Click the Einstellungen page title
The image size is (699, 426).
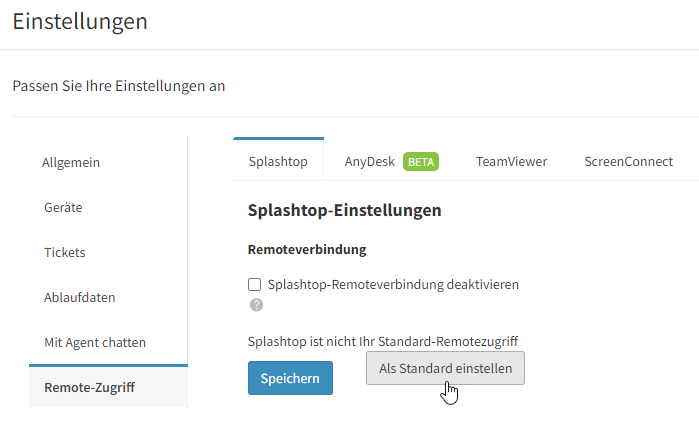point(80,21)
